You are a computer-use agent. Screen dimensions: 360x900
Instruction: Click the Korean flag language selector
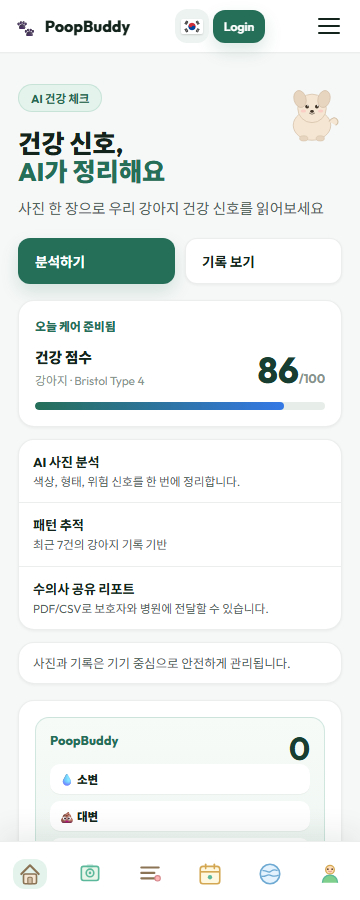tap(192, 26)
